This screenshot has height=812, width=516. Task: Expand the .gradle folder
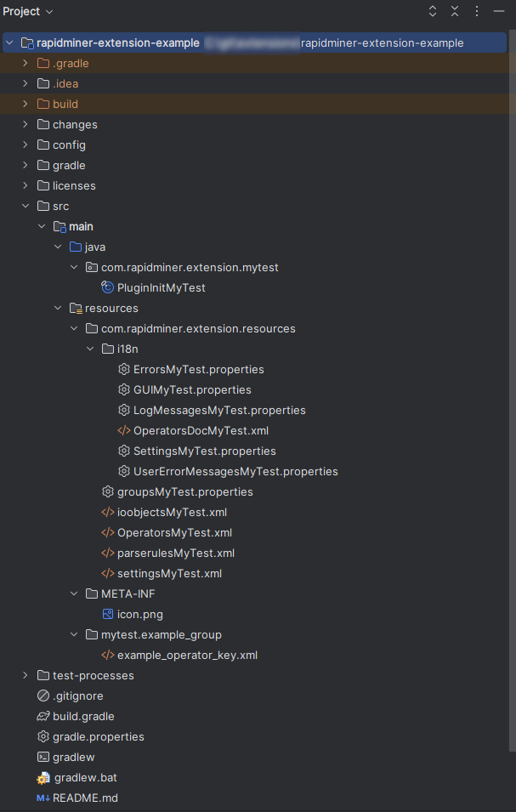pos(25,63)
